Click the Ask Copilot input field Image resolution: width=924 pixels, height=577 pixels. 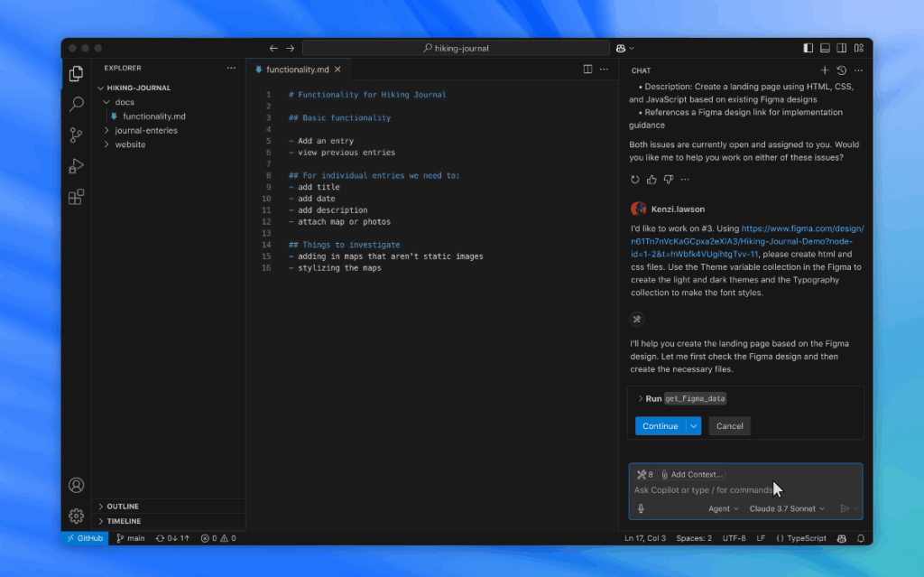[x=704, y=490]
